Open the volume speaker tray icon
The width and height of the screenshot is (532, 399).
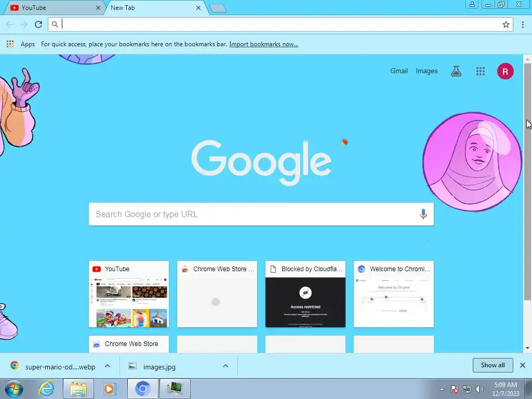coord(480,389)
